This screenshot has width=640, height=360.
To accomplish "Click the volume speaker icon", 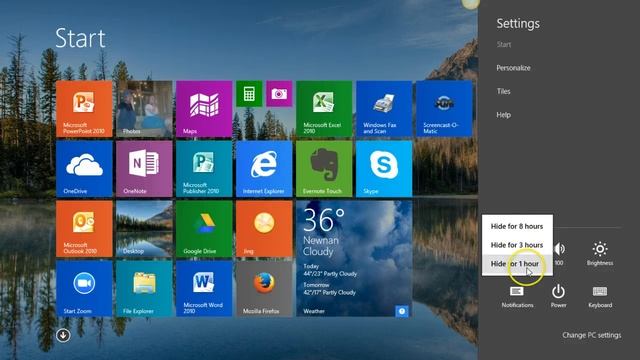I will 560,249.
